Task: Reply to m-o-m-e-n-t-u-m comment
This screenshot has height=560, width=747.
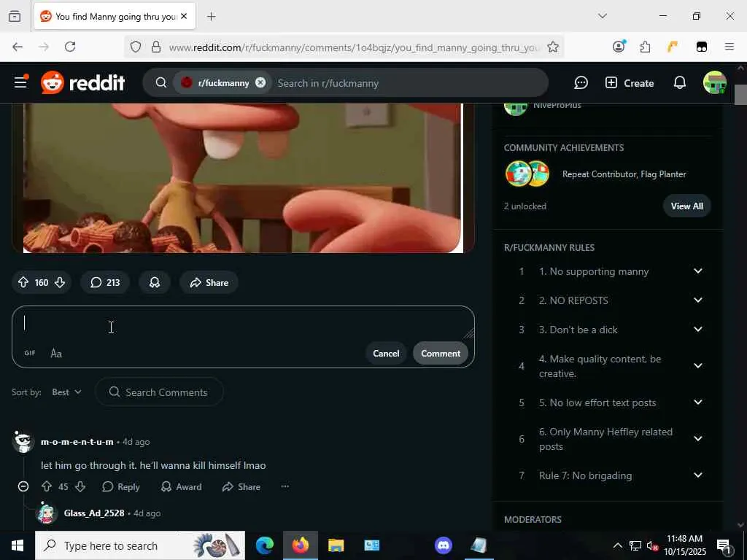Action: pyautogui.click(x=121, y=486)
